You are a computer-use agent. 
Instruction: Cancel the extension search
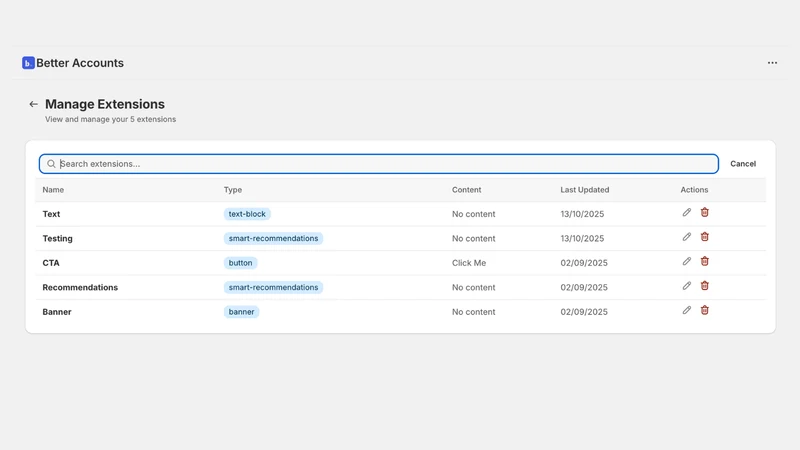point(743,164)
